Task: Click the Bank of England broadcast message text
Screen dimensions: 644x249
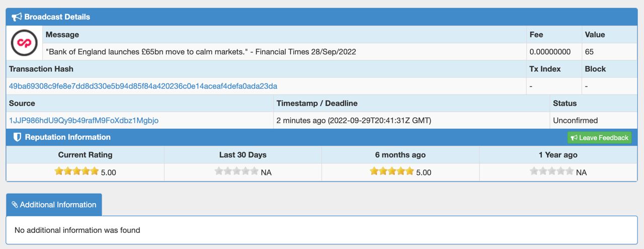Action: pos(201,52)
